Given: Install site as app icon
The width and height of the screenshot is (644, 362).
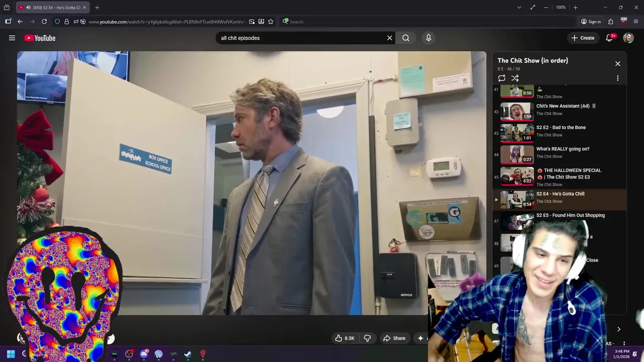Looking at the screenshot, I should click(x=261, y=22).
